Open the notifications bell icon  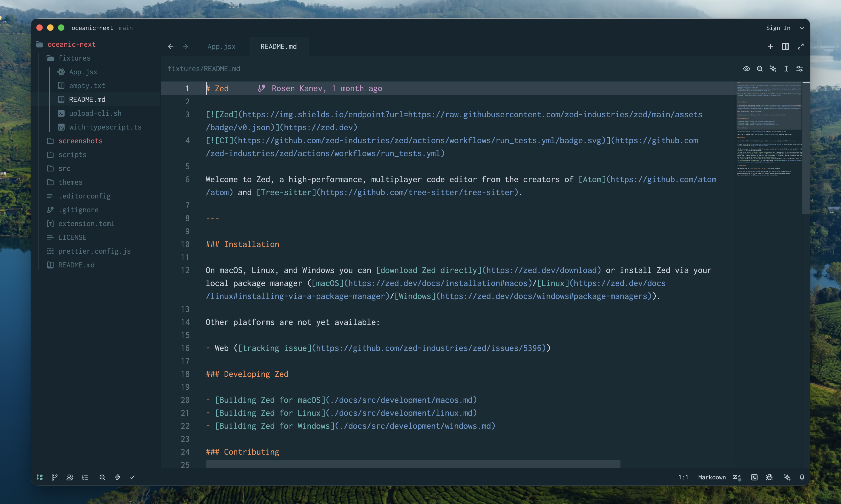coord(802,477)
